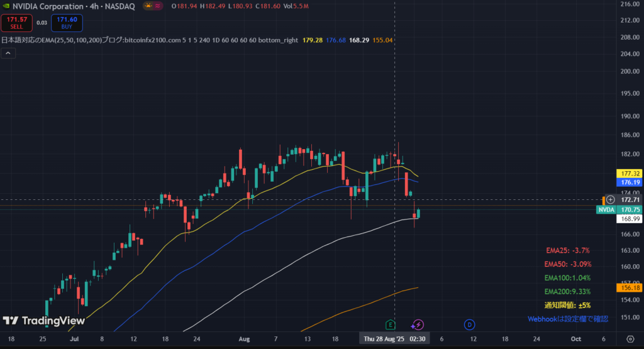
Task: Open the green E earnings marker
Action: (390, 324)
